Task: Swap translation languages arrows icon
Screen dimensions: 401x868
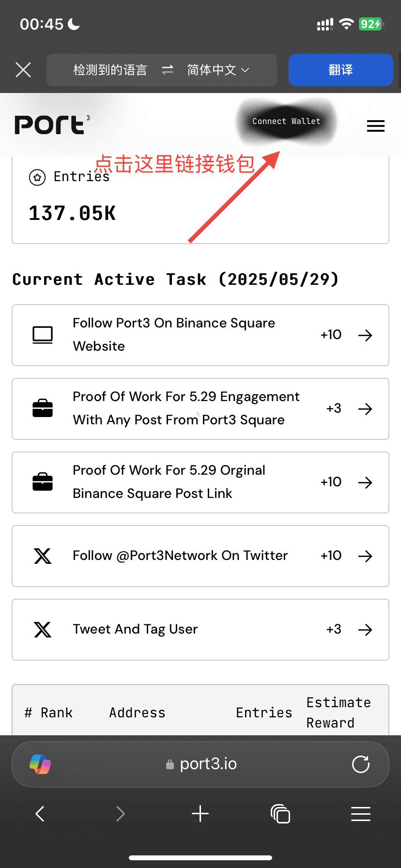Action: click(x=168, y=70)
